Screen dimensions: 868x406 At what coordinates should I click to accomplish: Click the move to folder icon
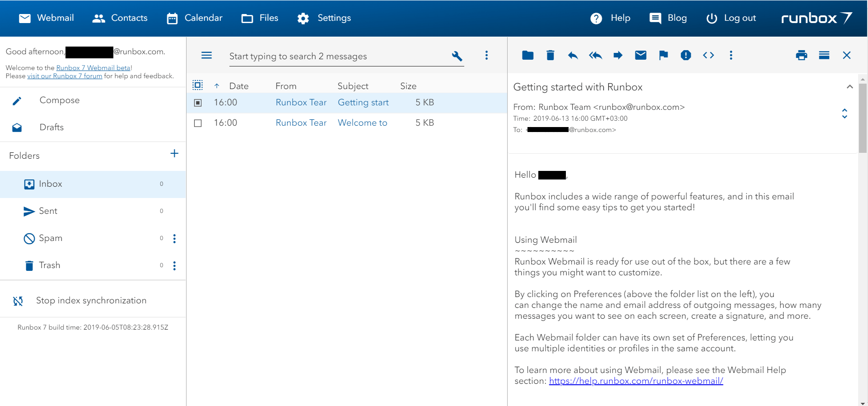click(x=527, y=56)
